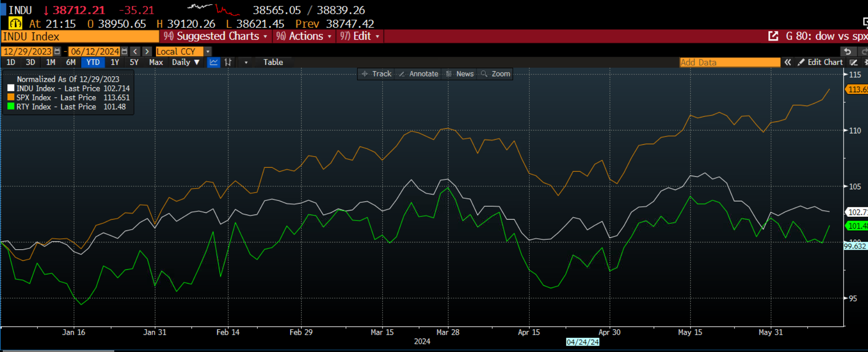Select the 6M time range
This screenshot has height=352, width=868.
[x=71, y=63]
